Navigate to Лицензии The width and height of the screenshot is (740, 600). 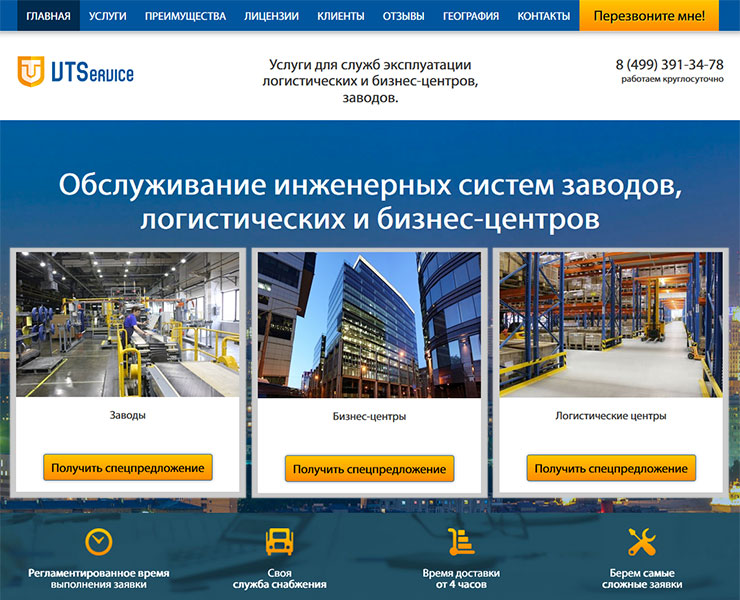271,16
